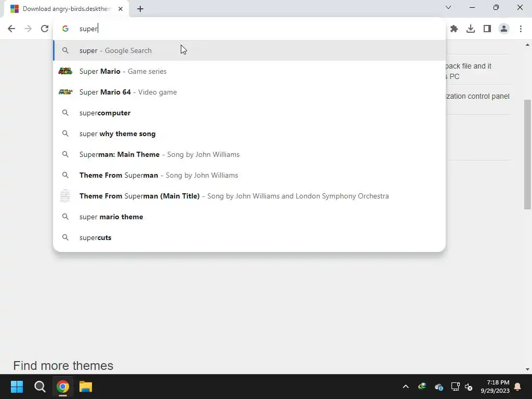Click the sheet-music thumbnail for Main Title
The image size is (532, 399).
click(x=65, y=196)
